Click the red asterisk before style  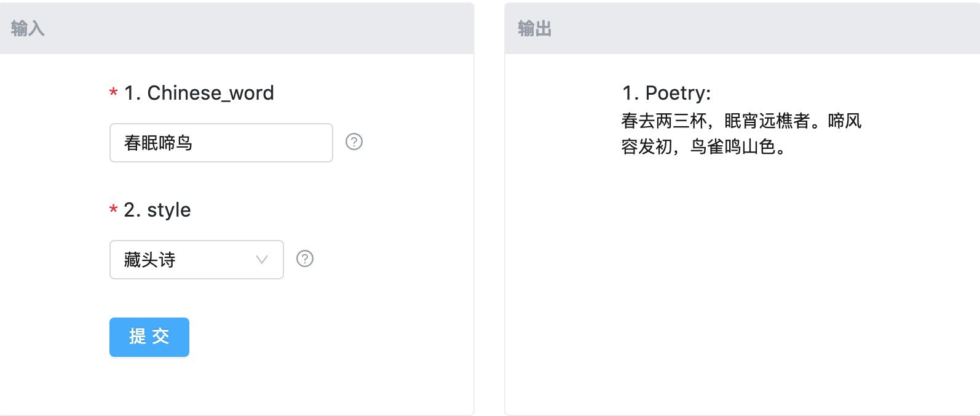click(114, 210)
